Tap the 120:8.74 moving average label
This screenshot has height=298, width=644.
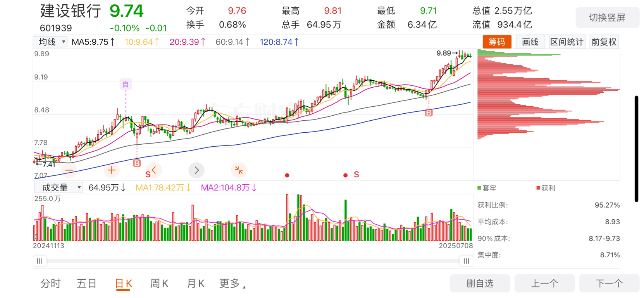[x=279, y=42]
